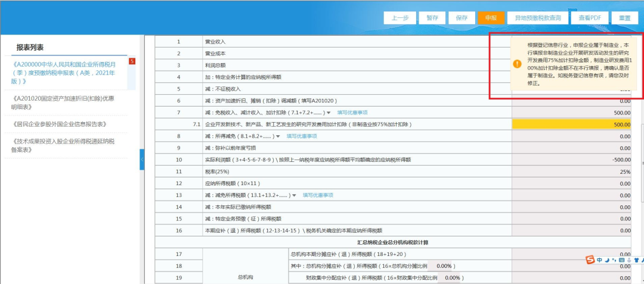The image size is (644, 284).
Task: Click 重置 button
Action: point(625,18)
